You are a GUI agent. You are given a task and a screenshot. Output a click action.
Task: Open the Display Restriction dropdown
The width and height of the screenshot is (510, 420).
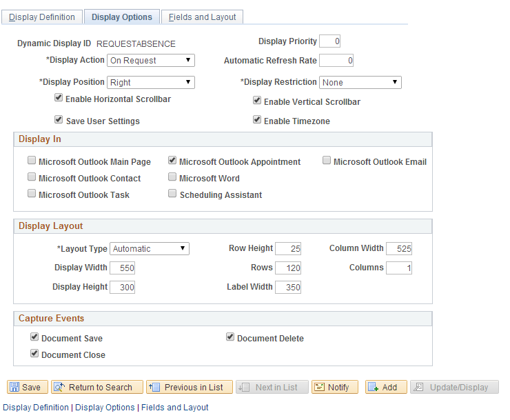tap(360, 82)
